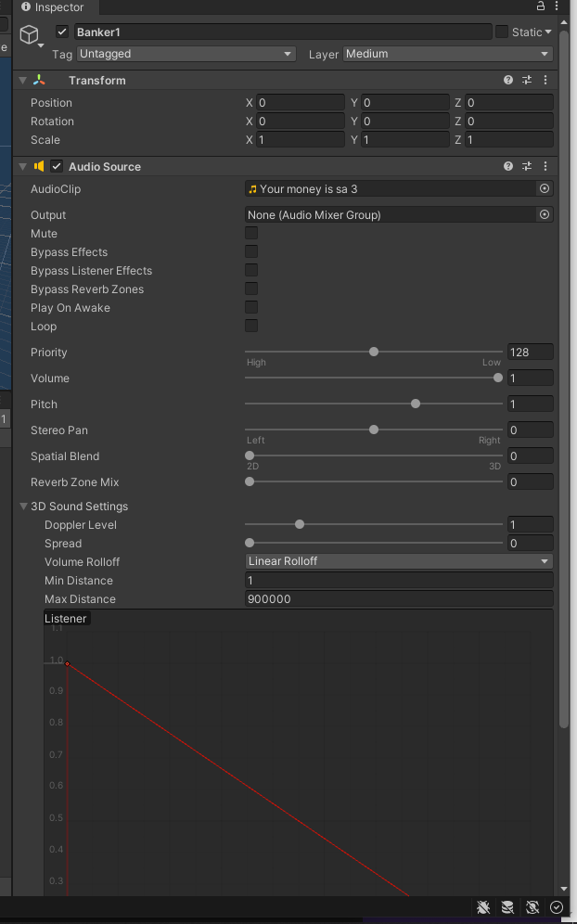577x924 pixels.
Task: Click the Pitch slider handle
Action: point(416,404)
